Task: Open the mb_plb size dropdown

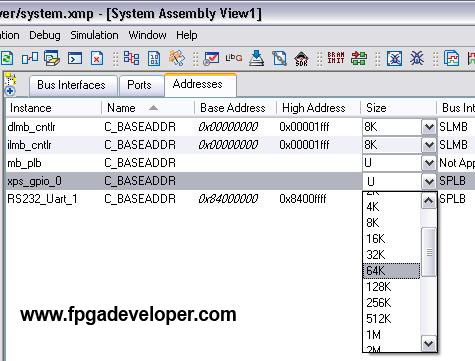Action: coord(429,163)
